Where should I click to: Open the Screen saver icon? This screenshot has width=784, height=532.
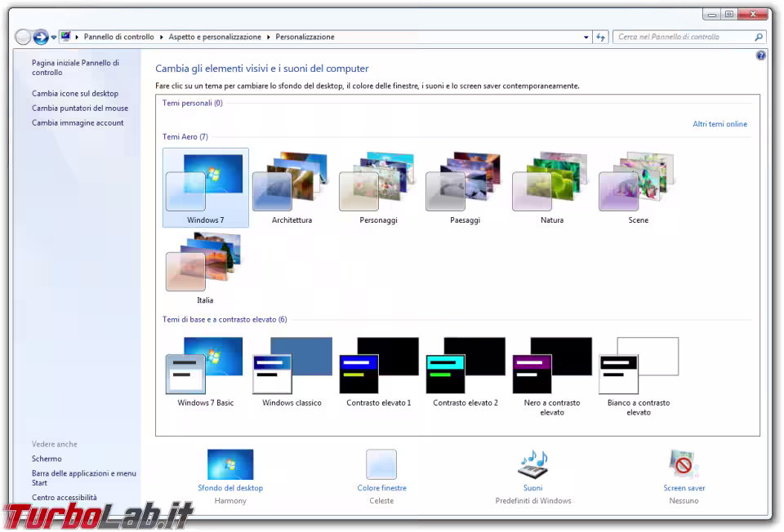click(684, 464)
